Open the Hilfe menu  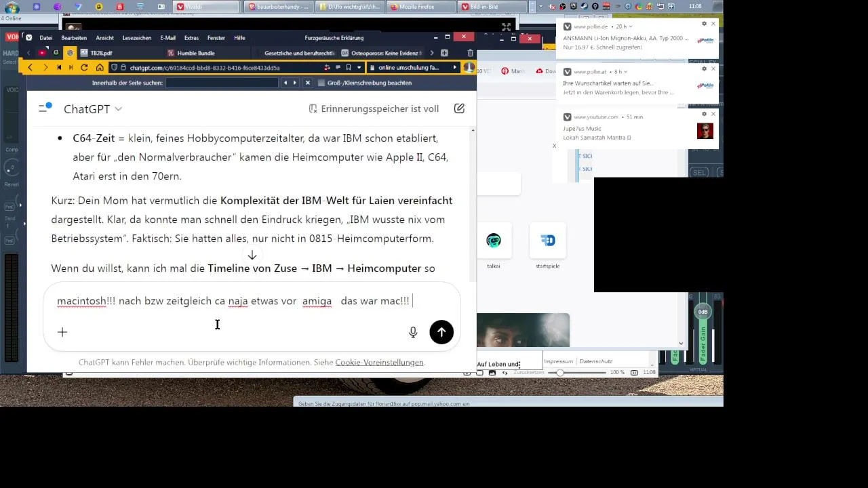[239, 38]
